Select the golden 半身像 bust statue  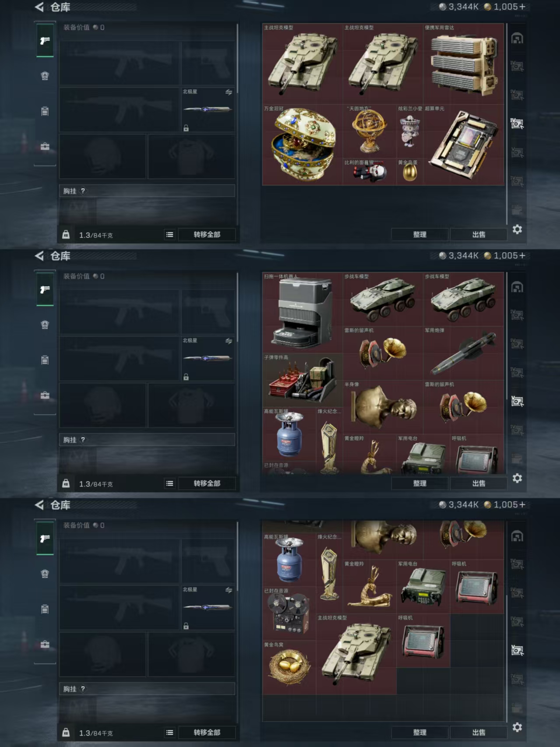[383, 407]
